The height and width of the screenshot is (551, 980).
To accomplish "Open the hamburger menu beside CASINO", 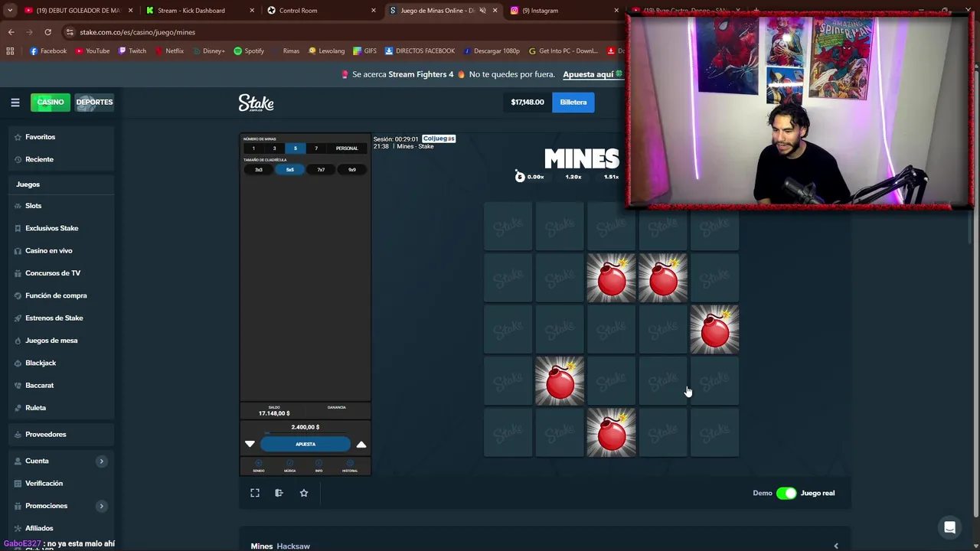I will coord(15,102).
